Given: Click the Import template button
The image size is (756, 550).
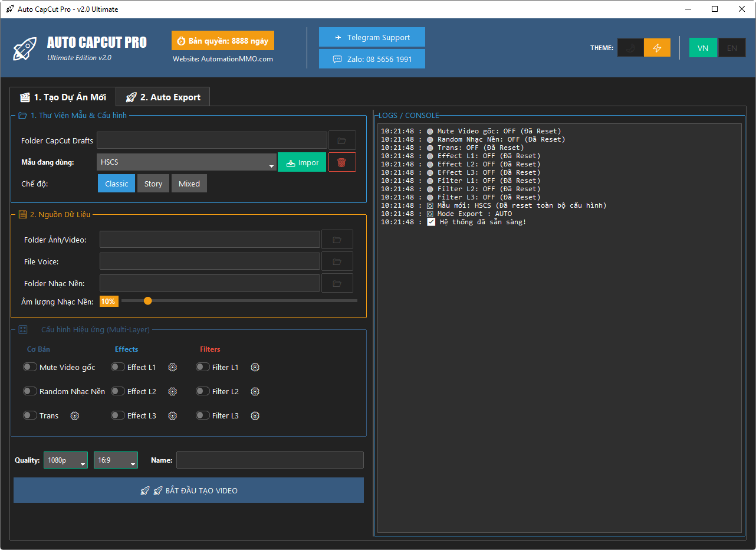Looking at the screenshot, I should (x=302, y=162).
